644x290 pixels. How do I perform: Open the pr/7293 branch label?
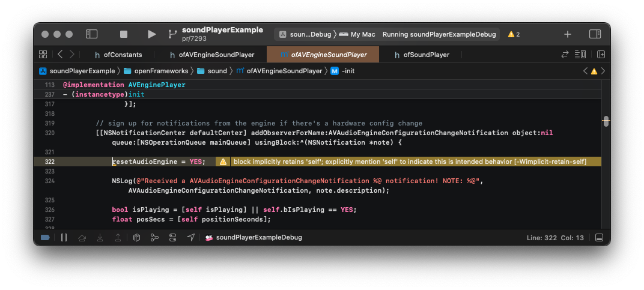[194, 38]
